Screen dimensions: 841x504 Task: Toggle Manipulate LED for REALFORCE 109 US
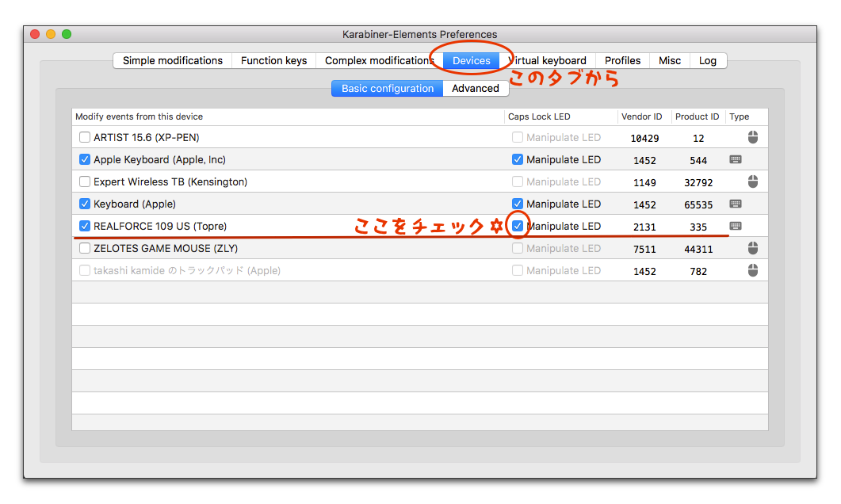coord(517,226)
